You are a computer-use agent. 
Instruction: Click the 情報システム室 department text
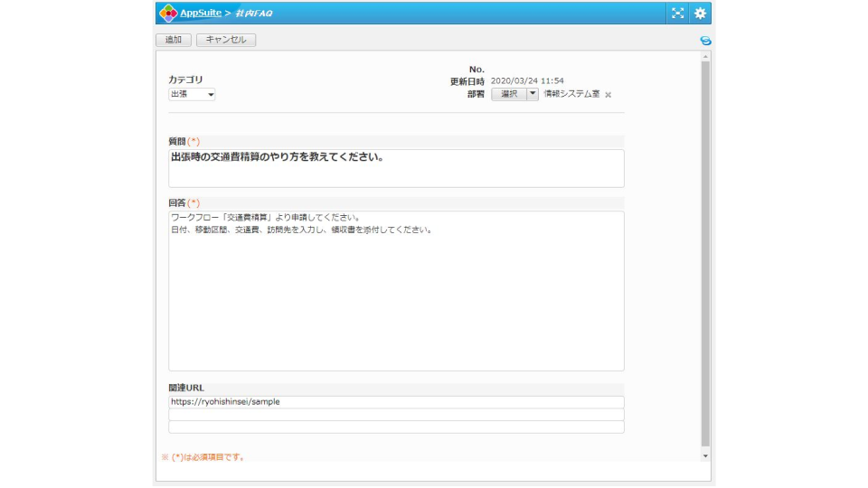[x=571, y=94]
